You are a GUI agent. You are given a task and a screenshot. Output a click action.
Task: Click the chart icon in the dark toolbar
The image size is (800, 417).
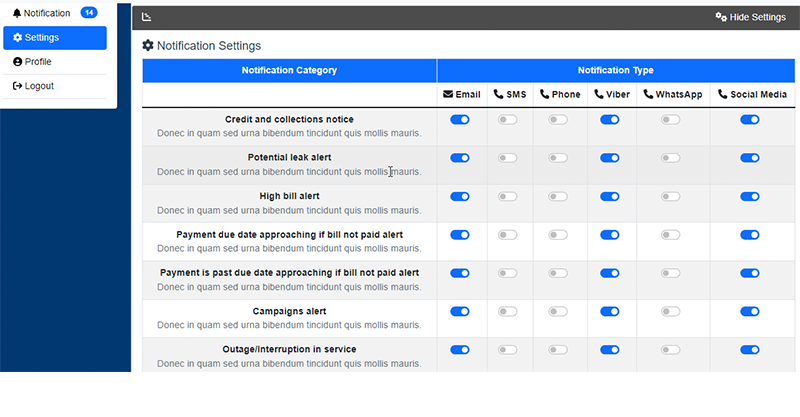[x=146, y=17]
